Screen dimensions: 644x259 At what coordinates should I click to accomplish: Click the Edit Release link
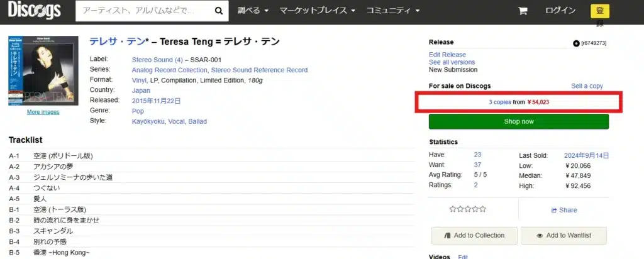click(x=447, y=55)
